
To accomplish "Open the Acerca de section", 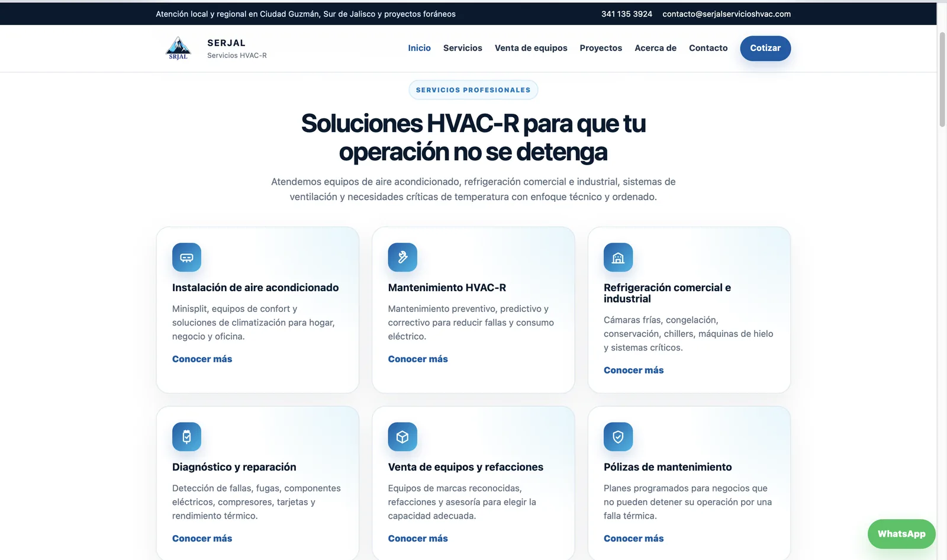I will click(x=655, y=48).
